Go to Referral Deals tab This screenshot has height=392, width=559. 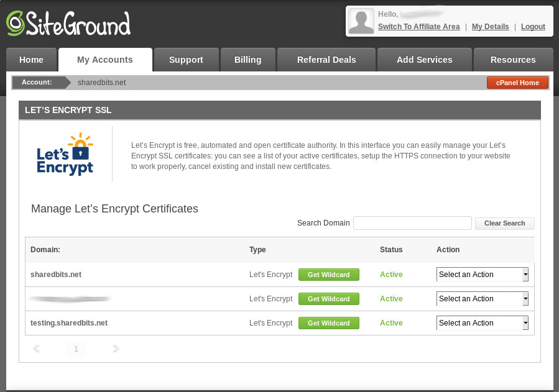[x=326, y=60]
